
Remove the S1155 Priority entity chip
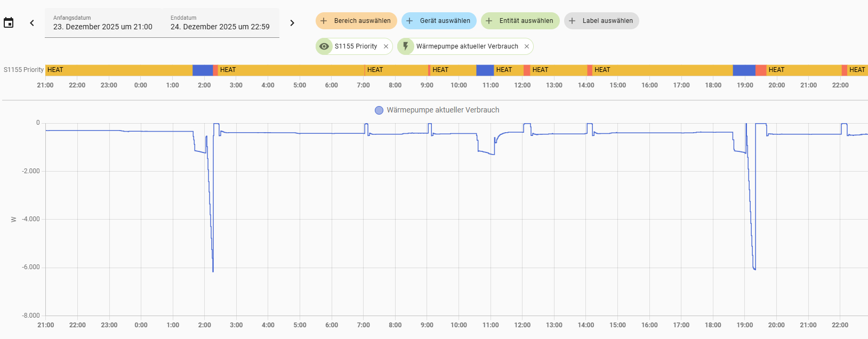click(x=386, y=46)
